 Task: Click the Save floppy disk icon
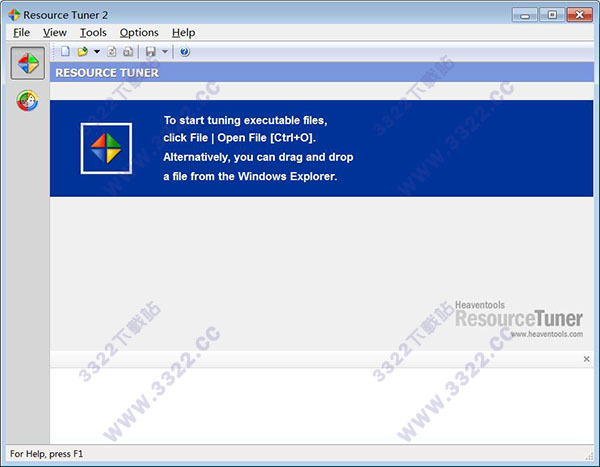click(151, 52)
